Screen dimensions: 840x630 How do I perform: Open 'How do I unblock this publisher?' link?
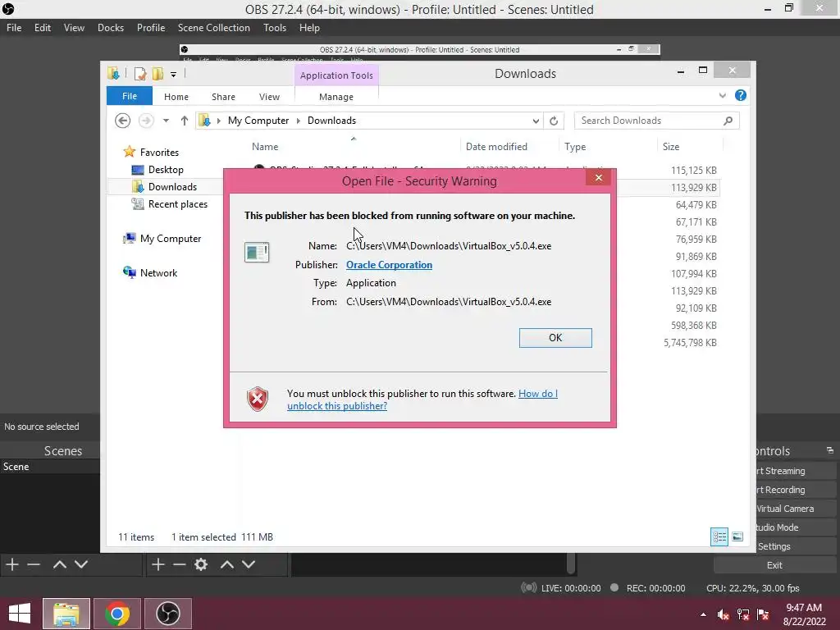pyautogui.click(x=422, y=399)
